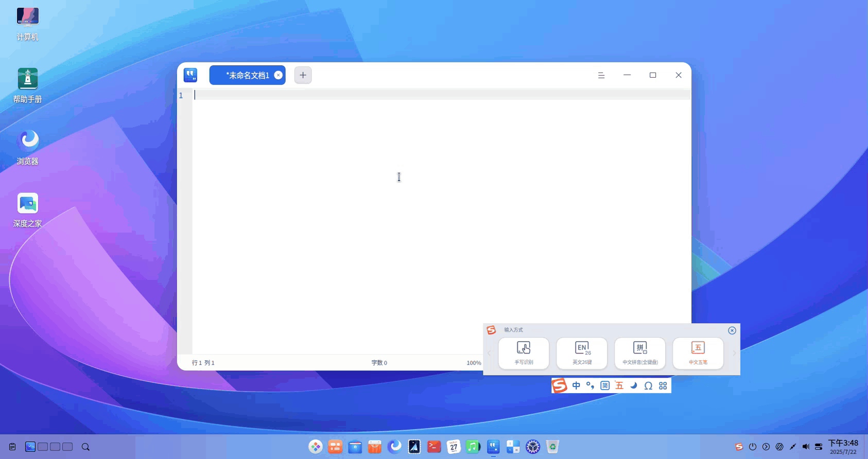
Task: Toggle Chinese/English mode 中 on IME bar
Action: pyautogui.click(x=576, y=385)
